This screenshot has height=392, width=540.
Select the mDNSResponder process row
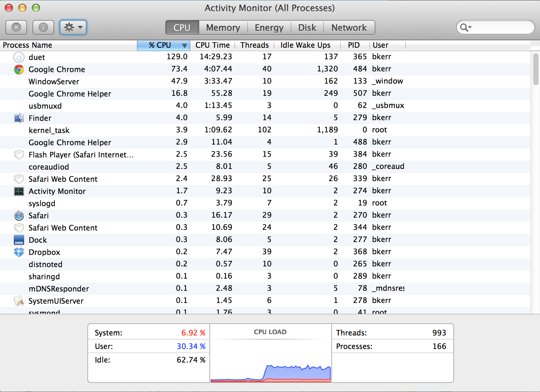pos(265,289)
